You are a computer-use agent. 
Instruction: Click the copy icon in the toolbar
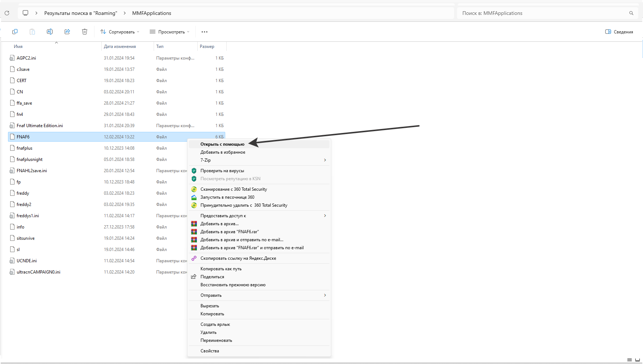pyautogui.click(x=15, y=32)
